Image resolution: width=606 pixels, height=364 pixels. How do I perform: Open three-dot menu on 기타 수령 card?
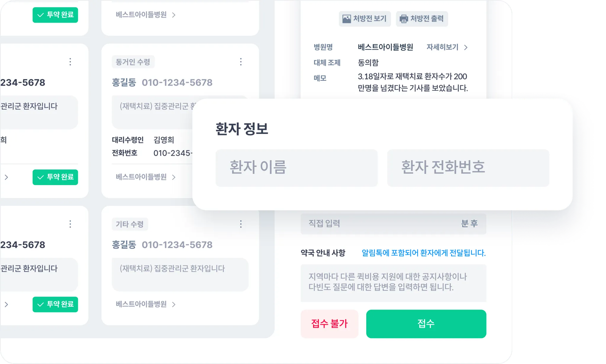pyautogui.click(x=241, y=224)
